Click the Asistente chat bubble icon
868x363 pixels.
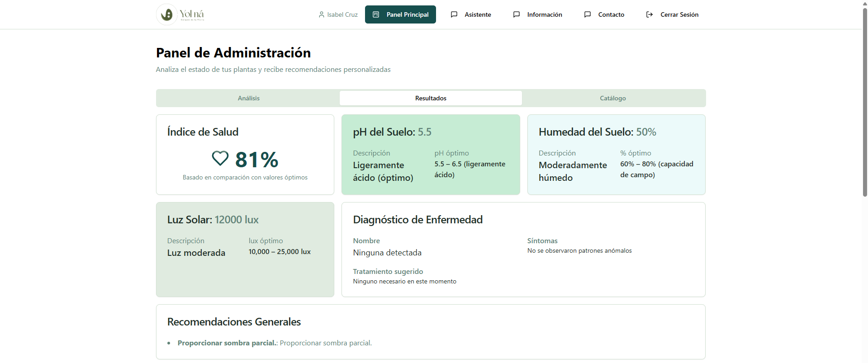click(x=454, y=14)
